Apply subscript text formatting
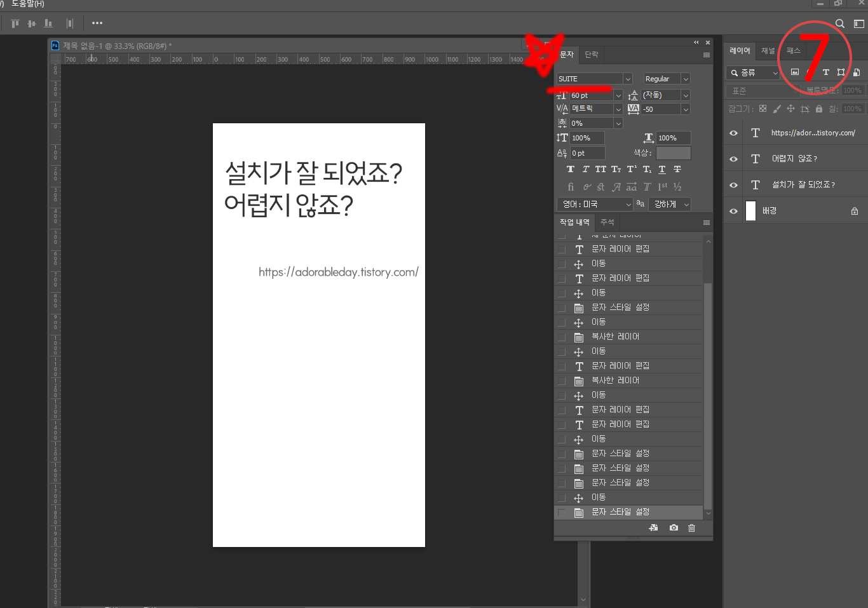Screen dimensions: 868x608 click(647, 169)
